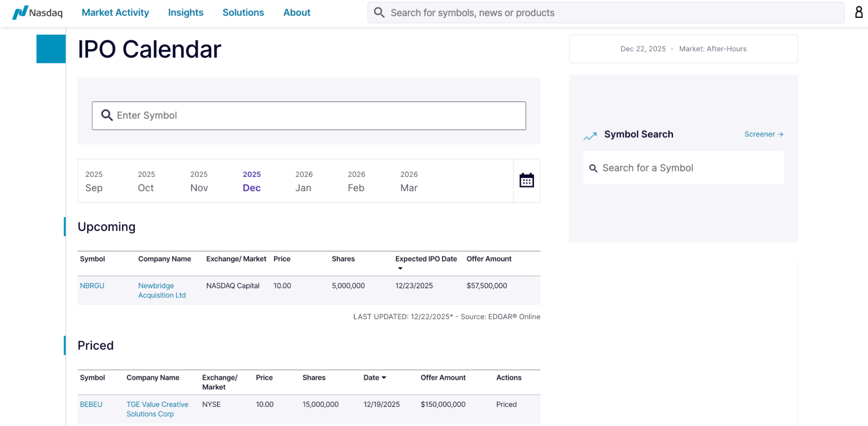Open the Market Activity menu
Image resolution: width=868 pixels, height=426 pixels.
pos(115,12)
